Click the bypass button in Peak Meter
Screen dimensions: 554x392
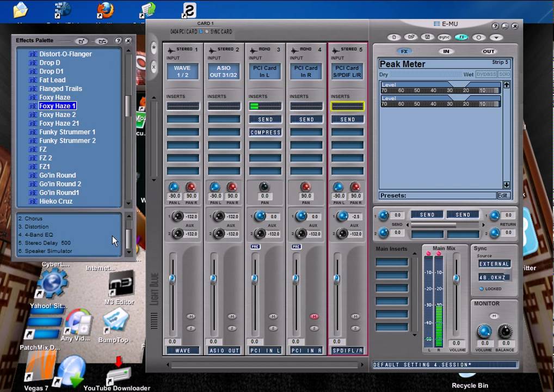486,74
